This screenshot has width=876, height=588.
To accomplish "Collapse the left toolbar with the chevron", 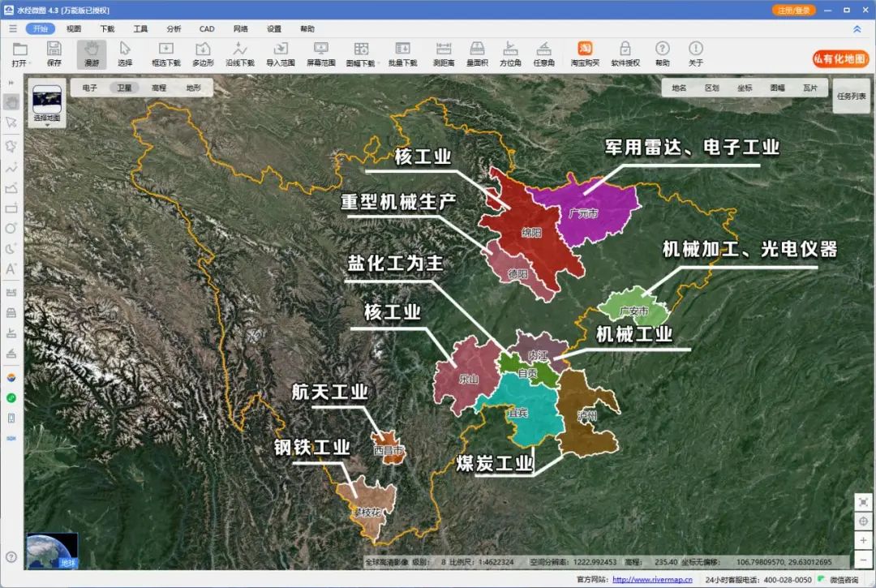I will pyautogui.click(x=11, y=82).
